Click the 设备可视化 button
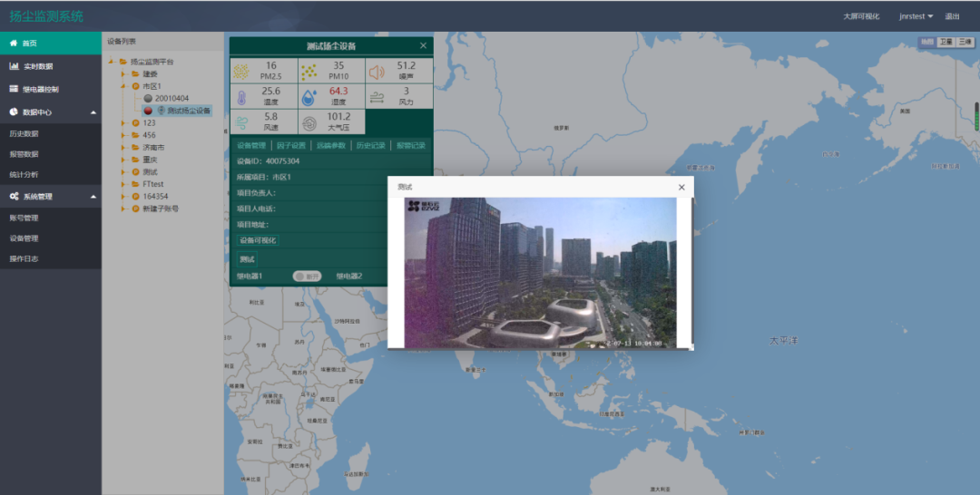The width and height of the screenshot is (980, 495). (x=258, y=240)
